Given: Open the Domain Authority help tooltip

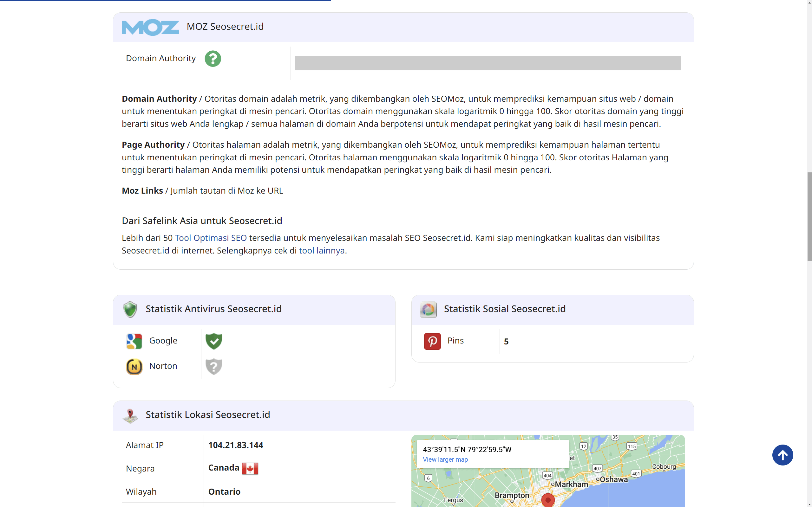Looking at the screenshot, I should point(213,58).
